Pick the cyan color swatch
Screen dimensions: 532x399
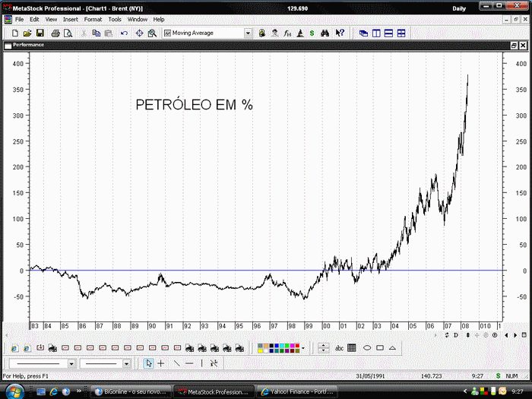pos(282,346)
